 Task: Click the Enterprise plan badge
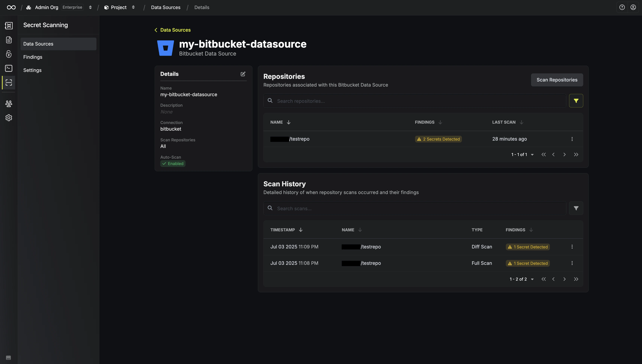point(72,7)
